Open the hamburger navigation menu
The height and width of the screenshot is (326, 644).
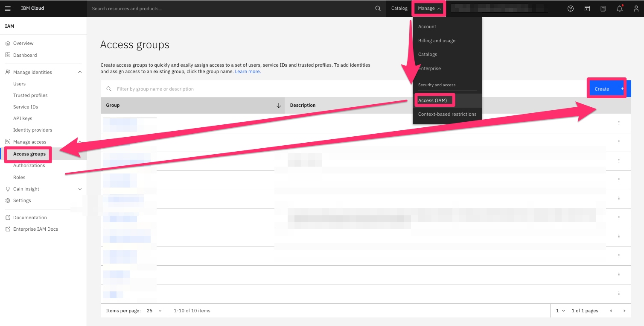coord(8,9)
